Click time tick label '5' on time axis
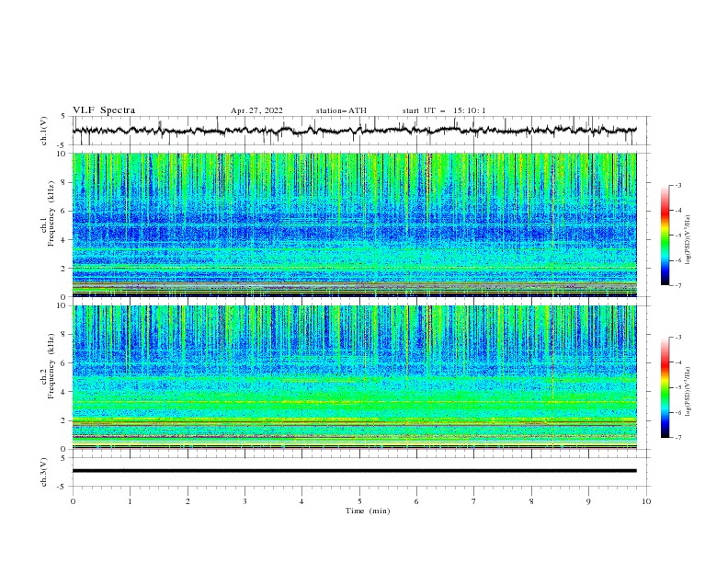Viewport: 728px width, 563px height. click(359, 501)
